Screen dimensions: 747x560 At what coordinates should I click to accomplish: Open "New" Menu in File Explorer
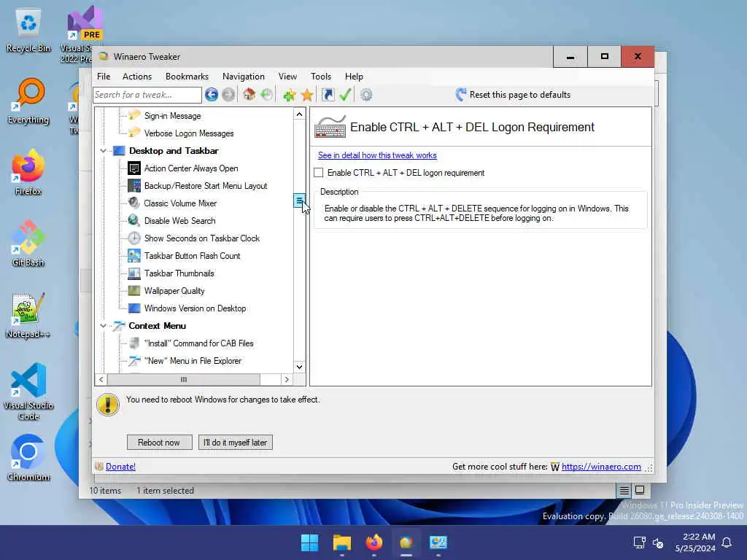[x=193, y=361]
